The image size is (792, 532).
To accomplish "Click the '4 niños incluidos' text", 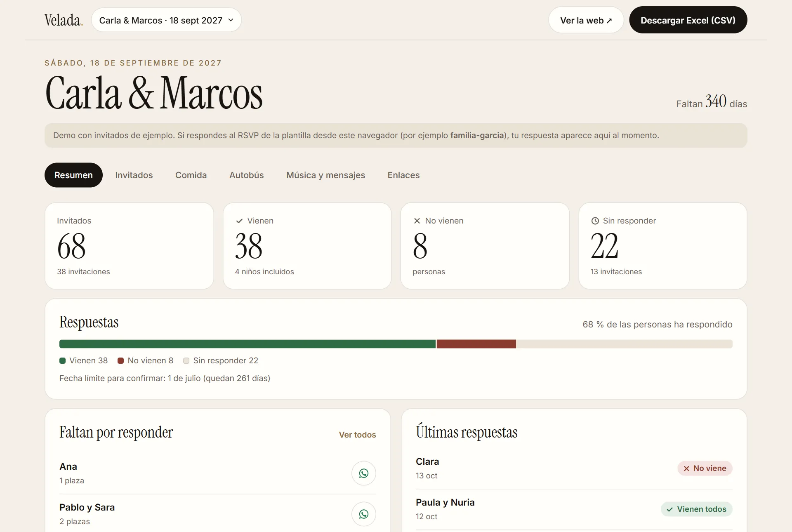I will point(264,272).
